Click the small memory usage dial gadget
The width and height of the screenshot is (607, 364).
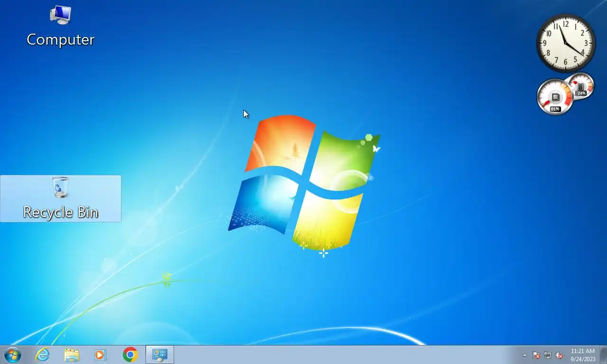coord(581,86)
